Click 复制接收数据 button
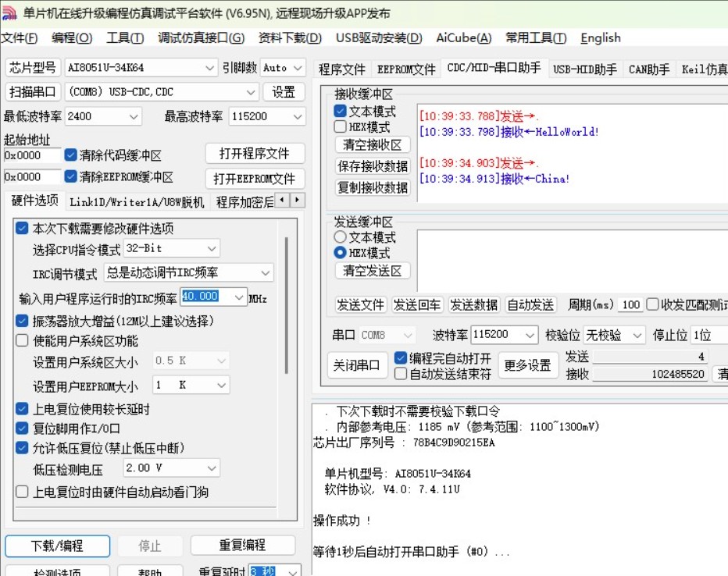 (373, 187)
